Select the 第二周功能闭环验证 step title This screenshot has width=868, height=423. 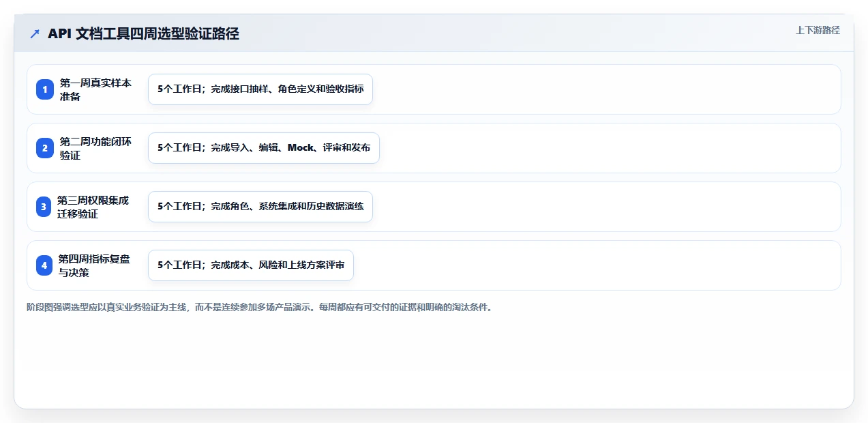(x=95, y=148)
